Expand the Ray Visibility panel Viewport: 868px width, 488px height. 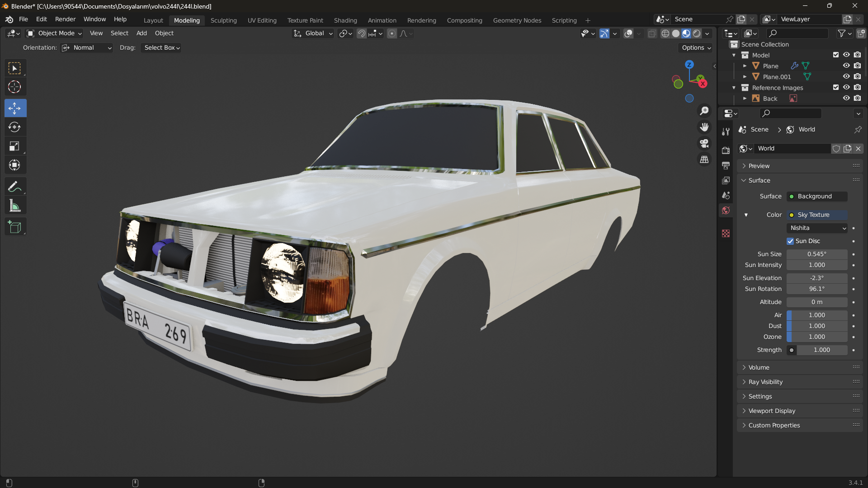765,382
